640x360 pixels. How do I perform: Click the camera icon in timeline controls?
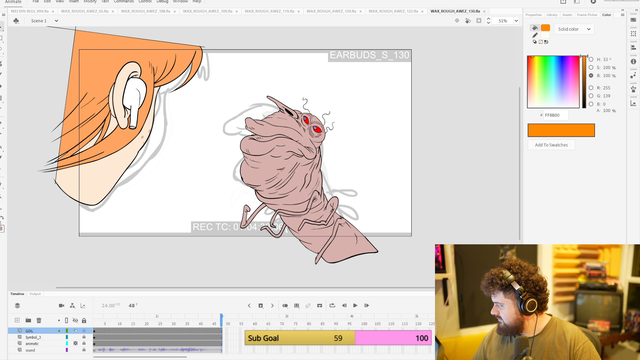point(62,305)
